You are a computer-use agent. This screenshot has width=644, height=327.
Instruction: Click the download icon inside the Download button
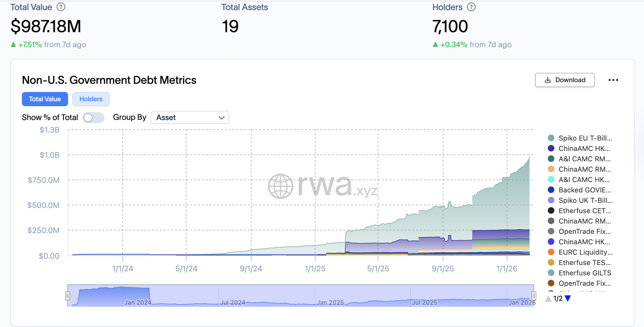coord(548,80)
